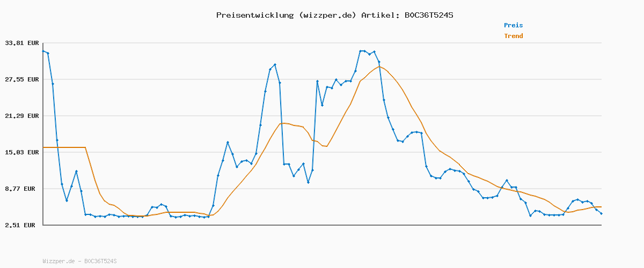Click the '33.81 EUR' axis label

22,43
